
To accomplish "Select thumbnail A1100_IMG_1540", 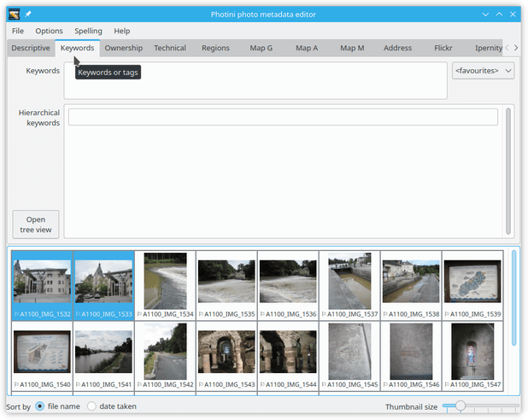I will (42, 356).
